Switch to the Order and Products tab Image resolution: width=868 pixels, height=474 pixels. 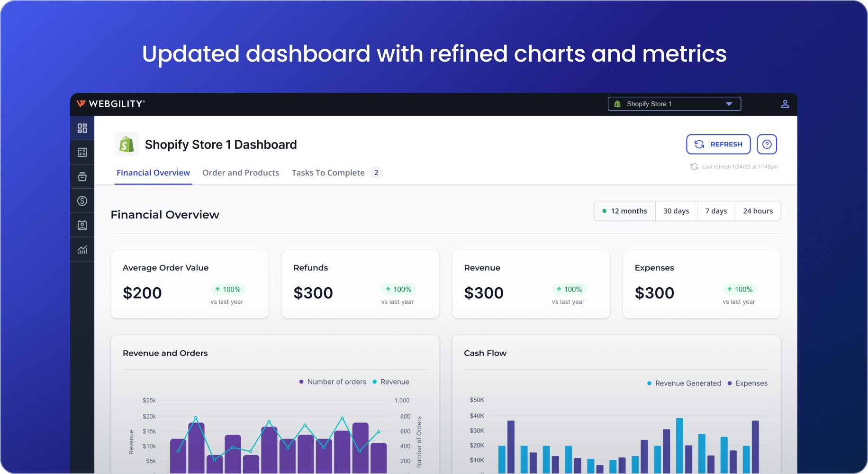(241, 173)
